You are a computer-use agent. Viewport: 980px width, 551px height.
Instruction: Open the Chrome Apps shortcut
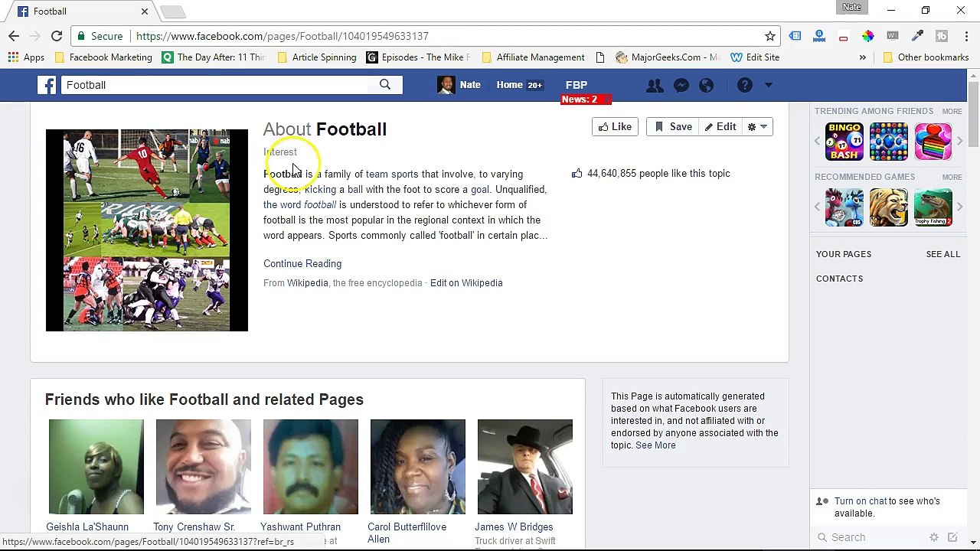click(26, 57)
